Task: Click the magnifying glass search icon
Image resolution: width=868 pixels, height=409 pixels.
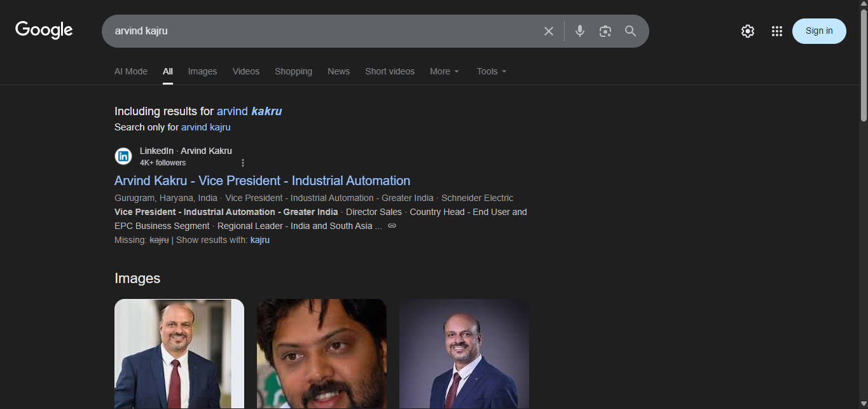Action: coord(630,31)
